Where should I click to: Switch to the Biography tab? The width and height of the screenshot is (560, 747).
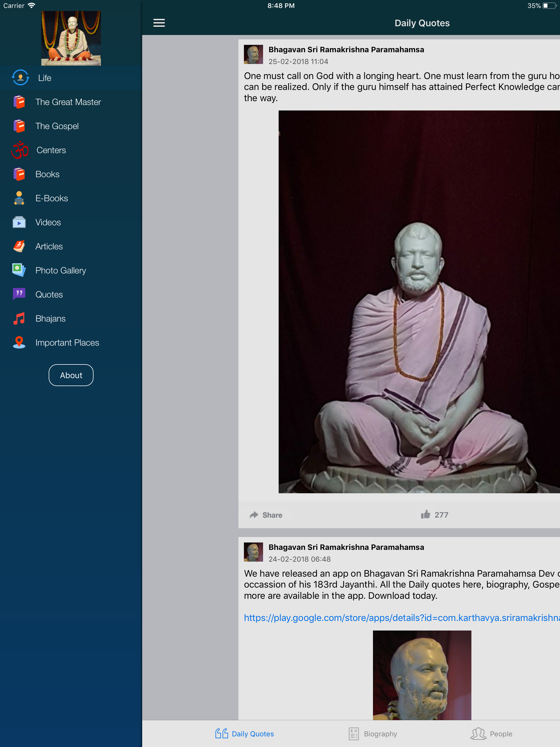click(373, 734)
